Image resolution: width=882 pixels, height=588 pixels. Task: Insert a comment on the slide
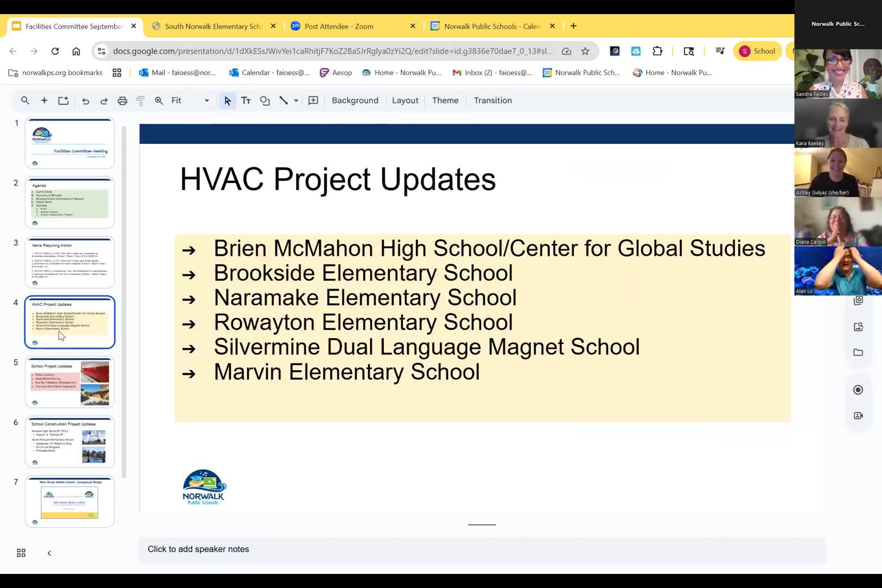coord(313,100)
